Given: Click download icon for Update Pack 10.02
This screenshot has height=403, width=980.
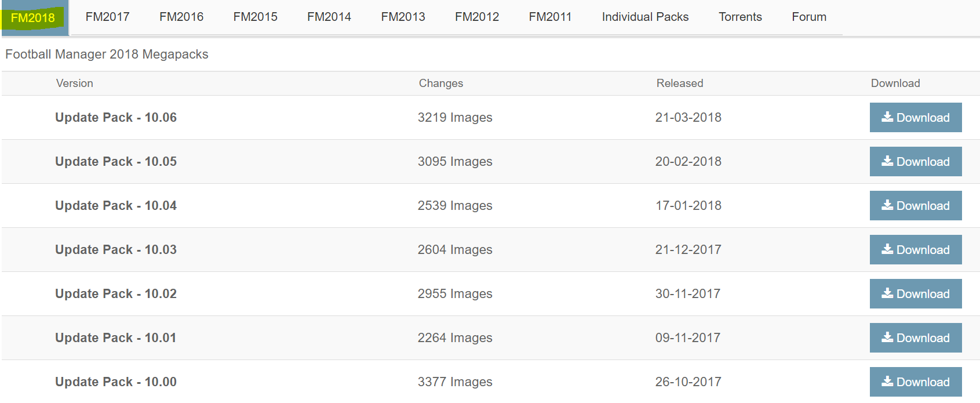Looking at the screenshot, I should [x=887, y=293].
